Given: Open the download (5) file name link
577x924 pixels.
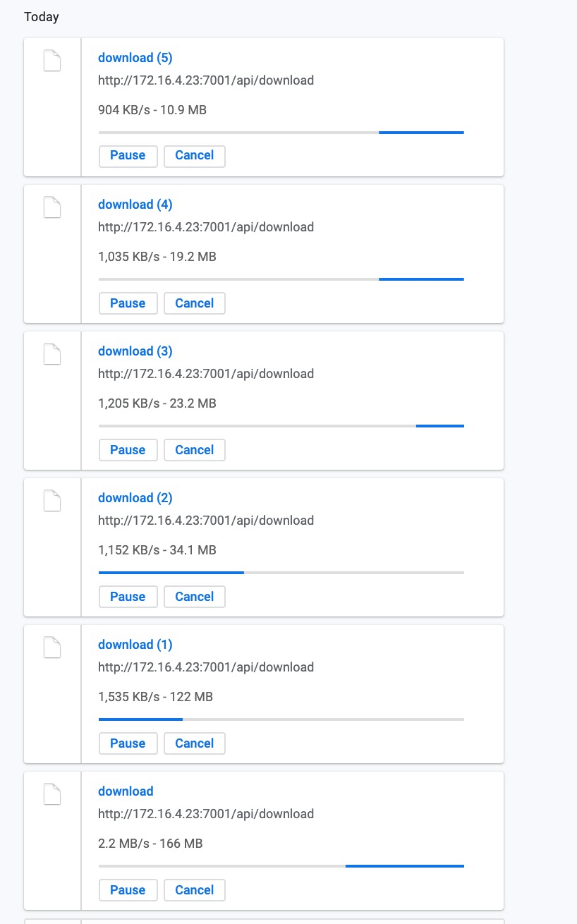Looking at the screenshot, I should pos(135,58).
